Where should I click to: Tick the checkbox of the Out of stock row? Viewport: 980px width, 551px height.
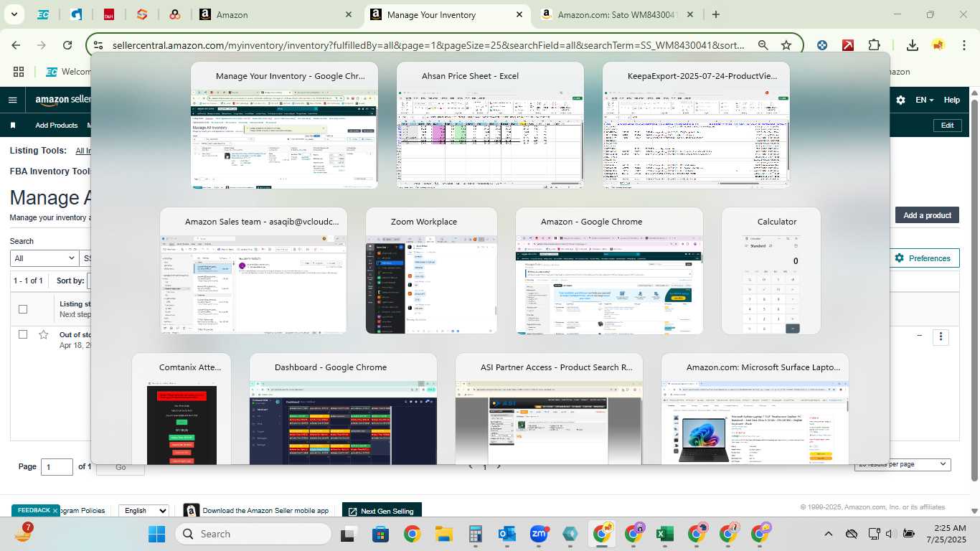[23, 334]
